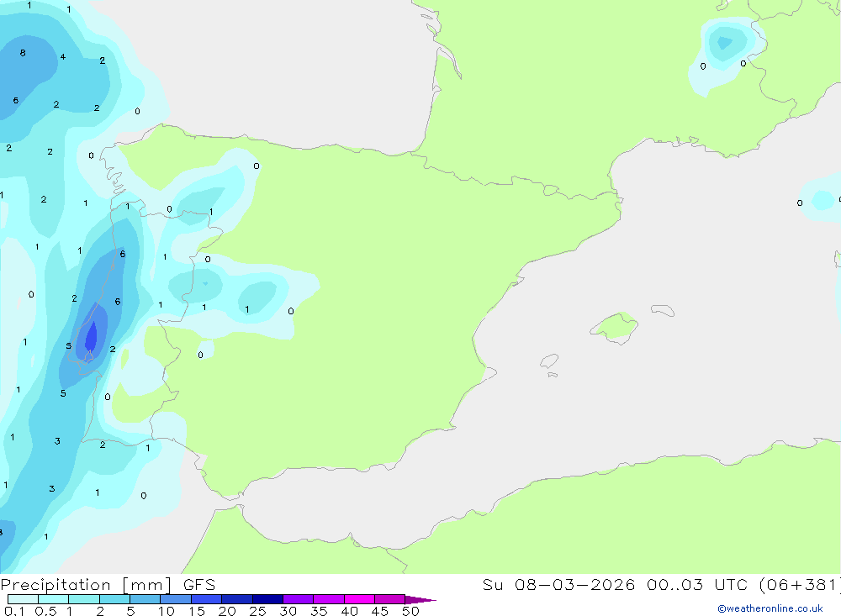Viewport: 841px width, 616px height.
Task: Pick the 1–2 mm legend swatch
Action: (83, 599)
